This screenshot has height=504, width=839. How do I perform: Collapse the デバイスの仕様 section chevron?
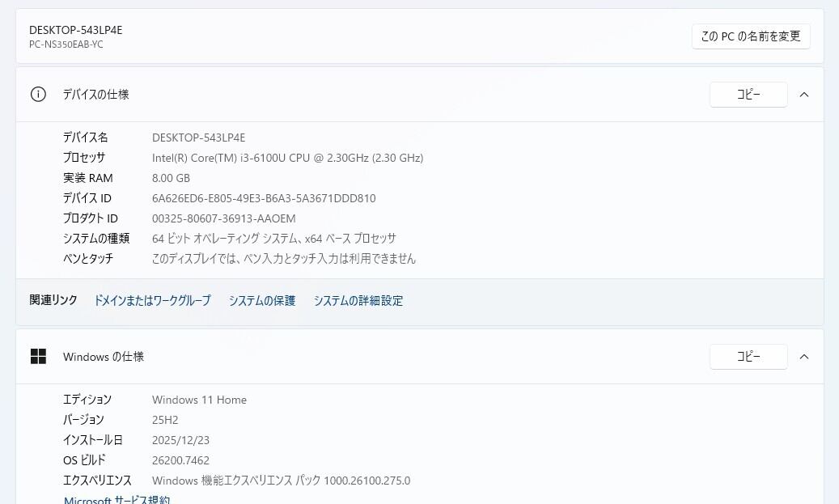click(803, 95)
